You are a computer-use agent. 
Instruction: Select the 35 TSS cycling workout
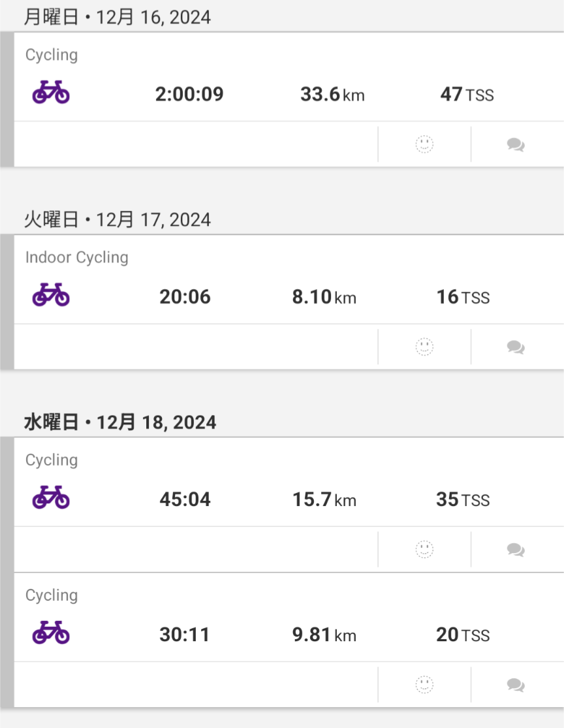point(462,500)
